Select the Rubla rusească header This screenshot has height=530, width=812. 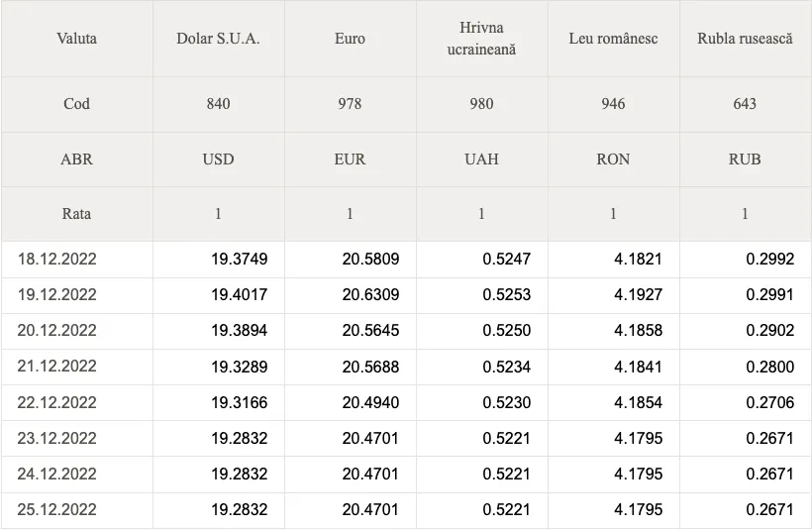(x=746, y=39)
